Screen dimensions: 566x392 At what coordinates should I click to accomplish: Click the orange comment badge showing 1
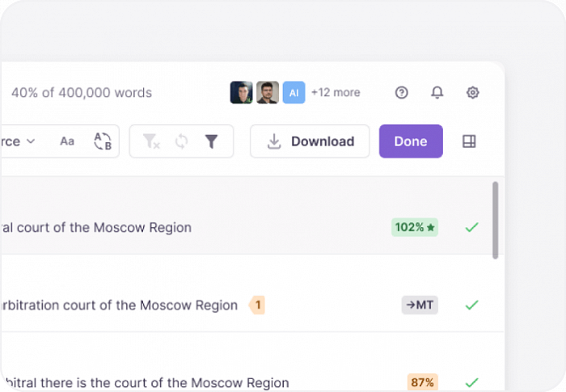(x=258, y=306)
